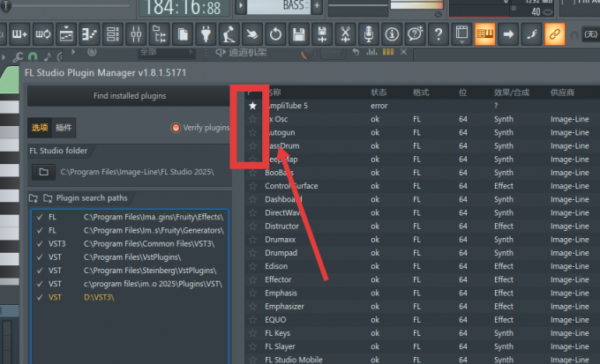Switch to the 选项 tab
This screenshot has width=600, height=364.
[x=40, y=128]
